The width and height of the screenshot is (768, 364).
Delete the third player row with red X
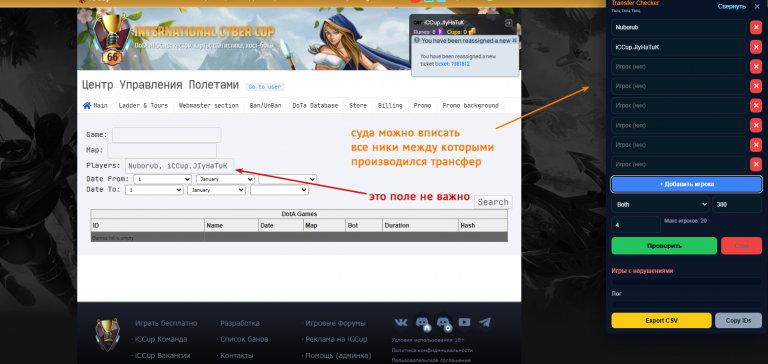point(756,67)
